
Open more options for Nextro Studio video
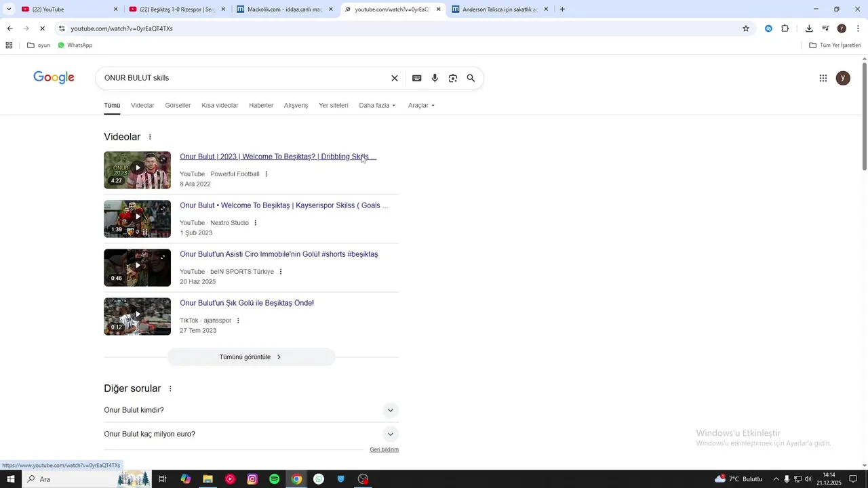[x=255, y=223]
